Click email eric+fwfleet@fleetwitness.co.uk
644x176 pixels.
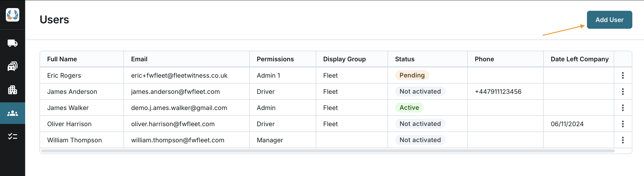tap(179, 75)
